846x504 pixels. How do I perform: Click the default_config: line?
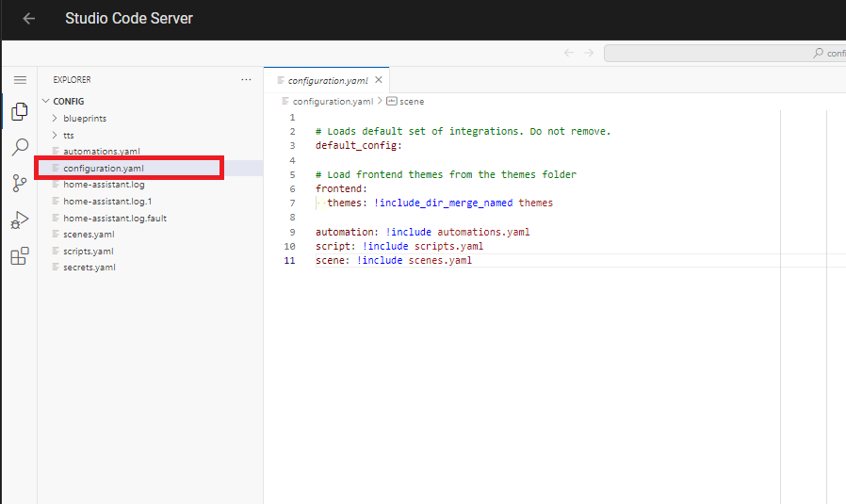coord(359,145)
